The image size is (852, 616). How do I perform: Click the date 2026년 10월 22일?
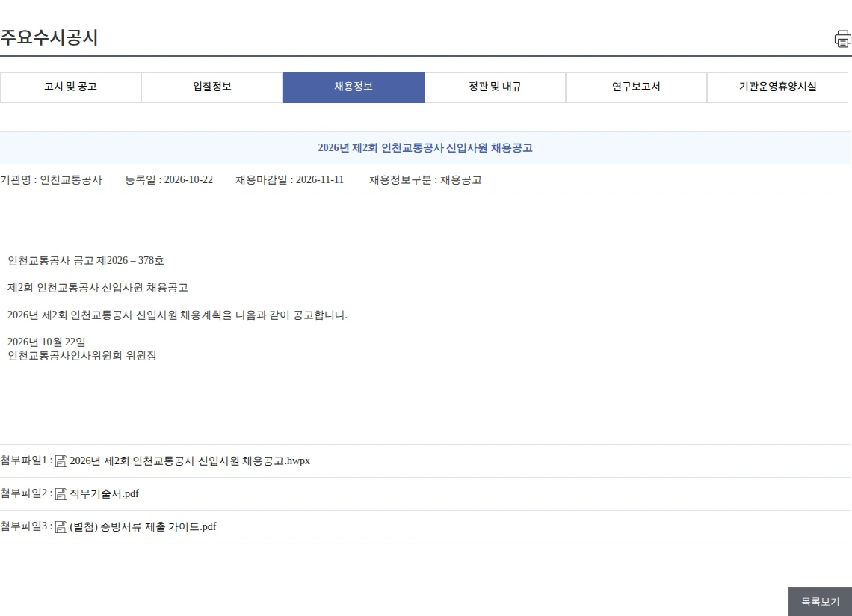(x=46, y=342)
